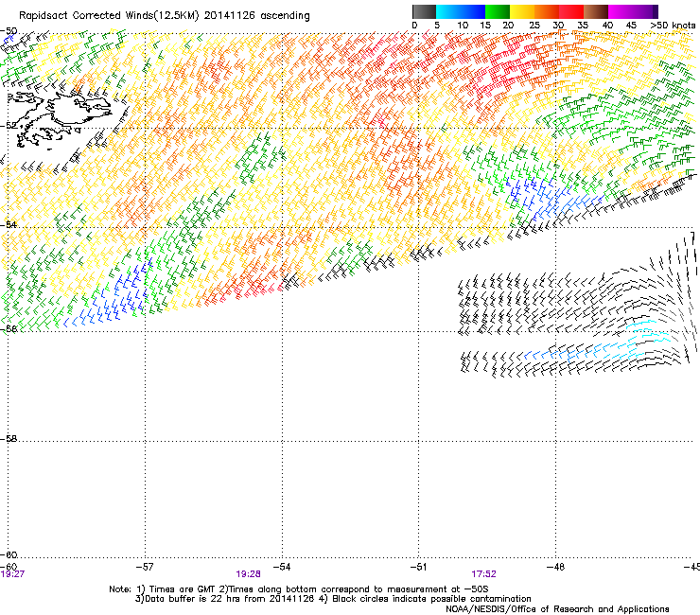The image size is (700, 615).
Task: Click the '>50 knots' legend label
Action: point(674,26)
